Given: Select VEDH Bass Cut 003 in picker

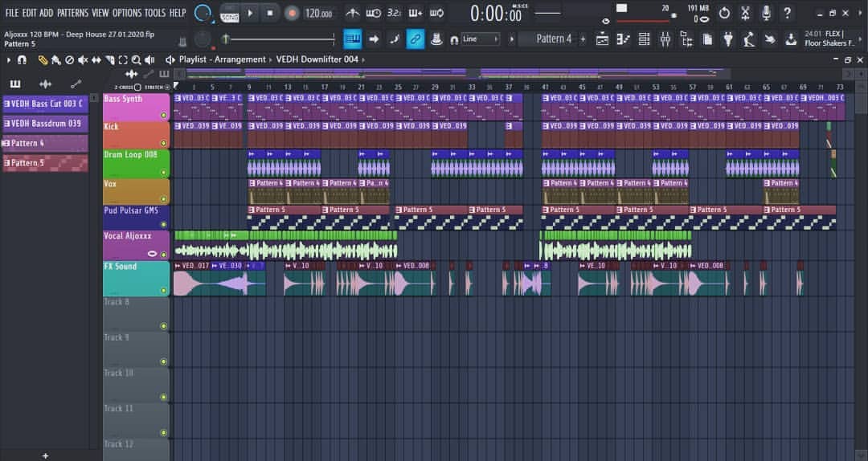Looking at the screenshot, I should point(45,104).
